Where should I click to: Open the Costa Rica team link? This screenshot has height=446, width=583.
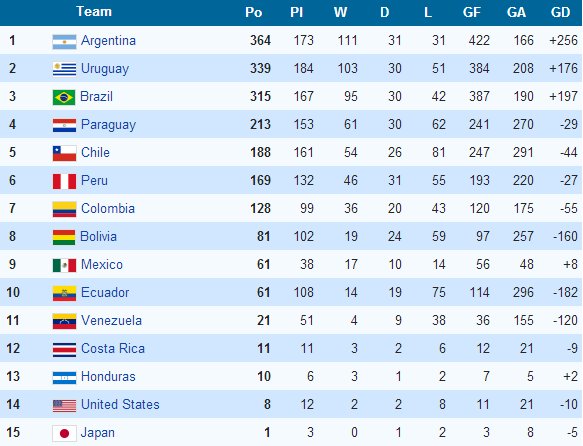click(113, 349)
